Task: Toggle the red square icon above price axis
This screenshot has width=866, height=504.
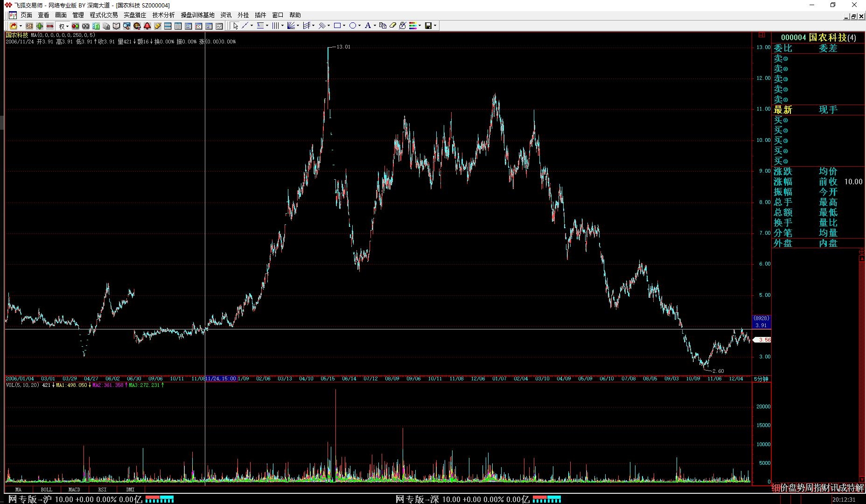Action: pyautogui.click(x=761, y=35)
